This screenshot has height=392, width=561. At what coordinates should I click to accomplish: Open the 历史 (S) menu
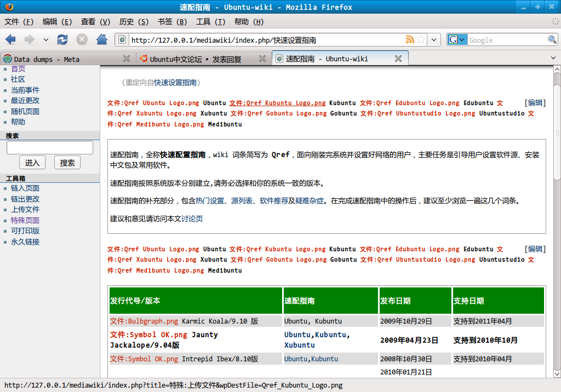tap(134, 22)
